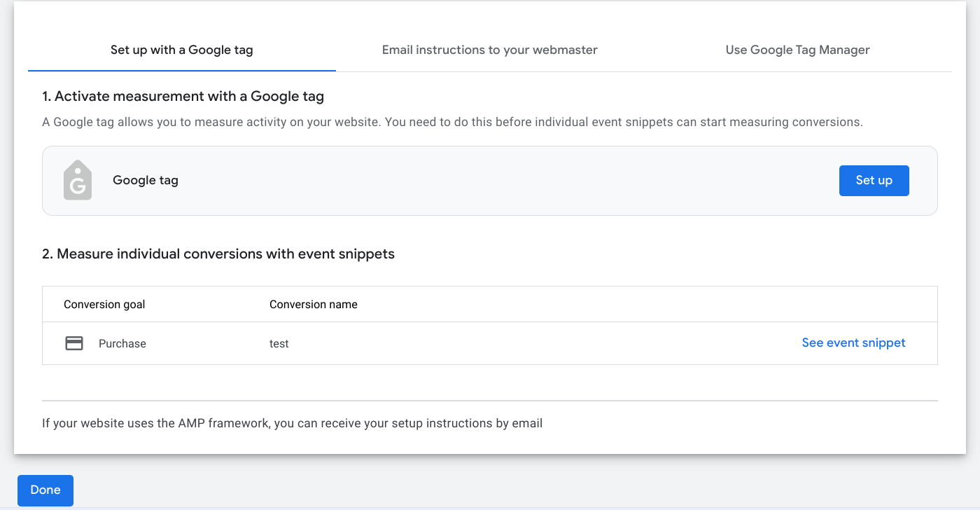Image resolution: width=980 pixels, height=510 pixels.
Task: Click the empty middle of the Google tag card
Action: [490, 181]
